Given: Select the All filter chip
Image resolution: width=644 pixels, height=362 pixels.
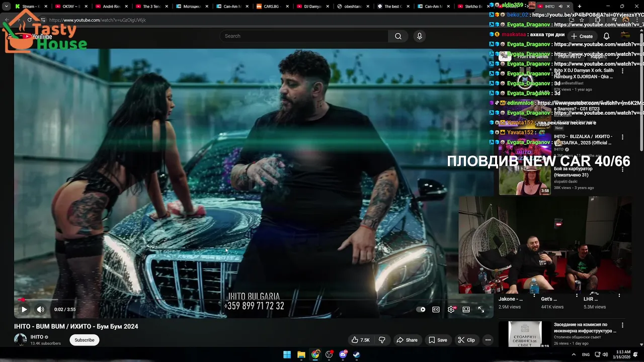Looking at the screenshot, I should (505, 57).
